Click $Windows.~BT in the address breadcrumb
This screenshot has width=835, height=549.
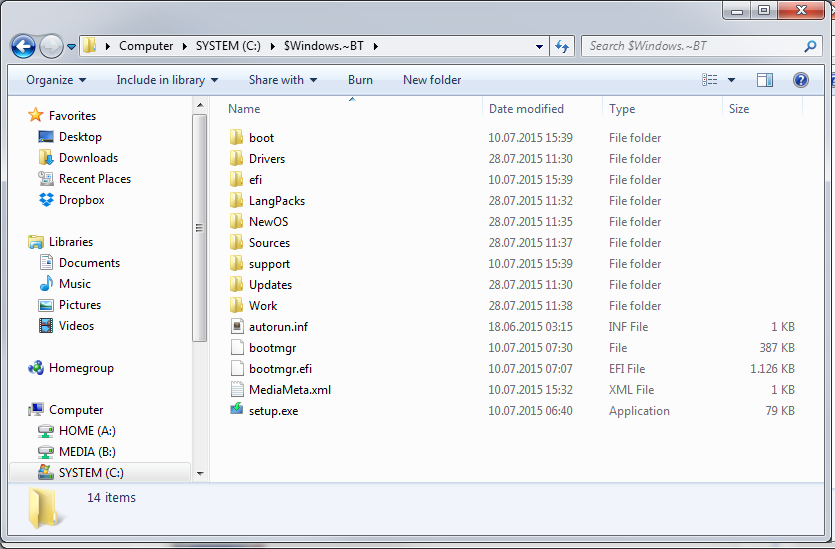pos(324,46)
